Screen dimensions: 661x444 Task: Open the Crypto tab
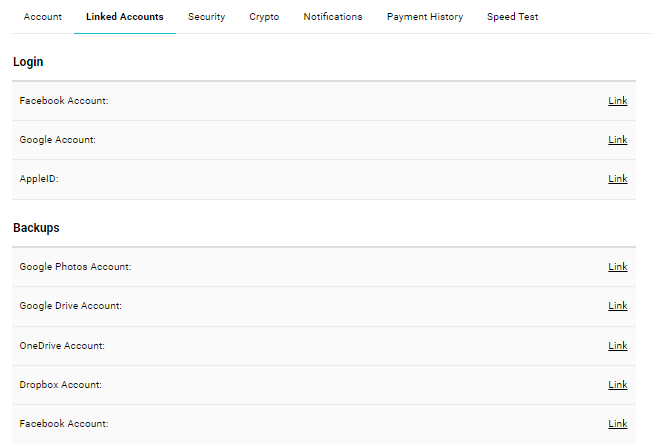click(x=264, y=17)
